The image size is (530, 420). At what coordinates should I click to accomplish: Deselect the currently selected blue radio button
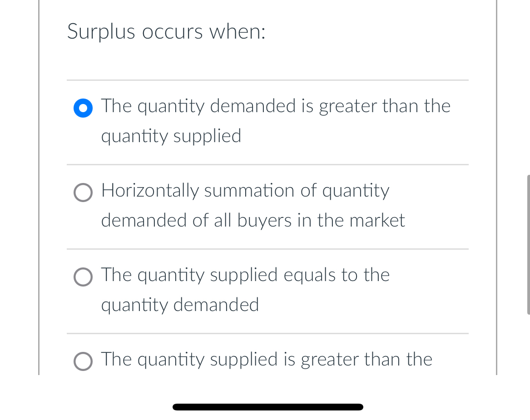tap(83, 108)
